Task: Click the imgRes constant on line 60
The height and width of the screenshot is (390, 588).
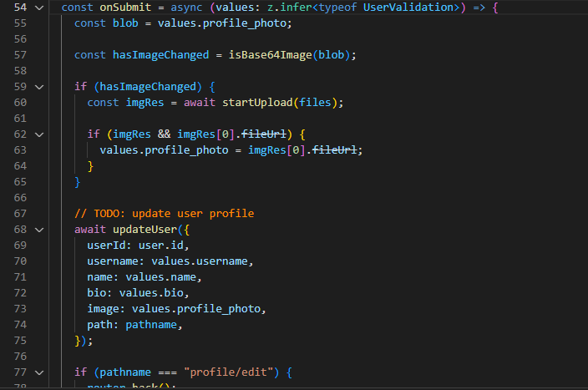Action: coord(144,103)
